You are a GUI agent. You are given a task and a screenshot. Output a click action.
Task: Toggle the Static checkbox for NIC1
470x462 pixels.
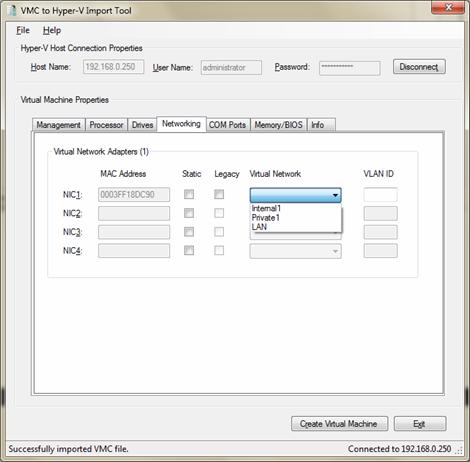[189, 194]
